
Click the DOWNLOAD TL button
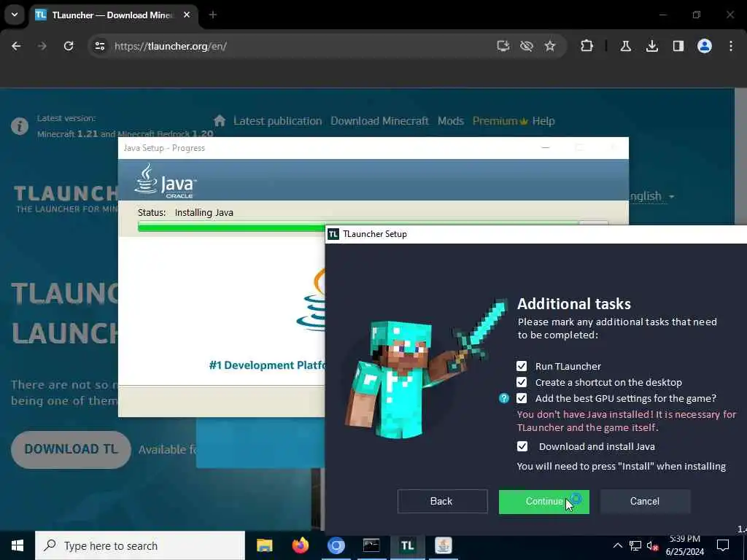pyautogui.click(x=71, y=449)
